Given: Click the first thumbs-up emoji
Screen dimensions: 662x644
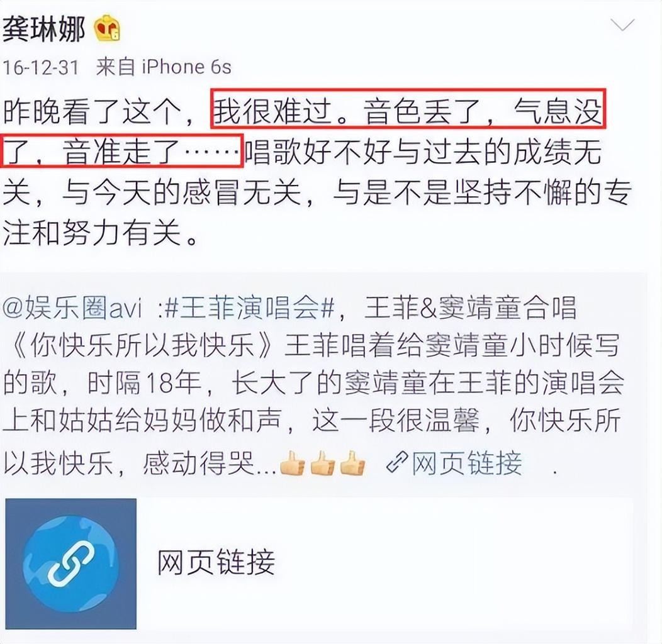Looking at the screenshot, I should 293,463.
